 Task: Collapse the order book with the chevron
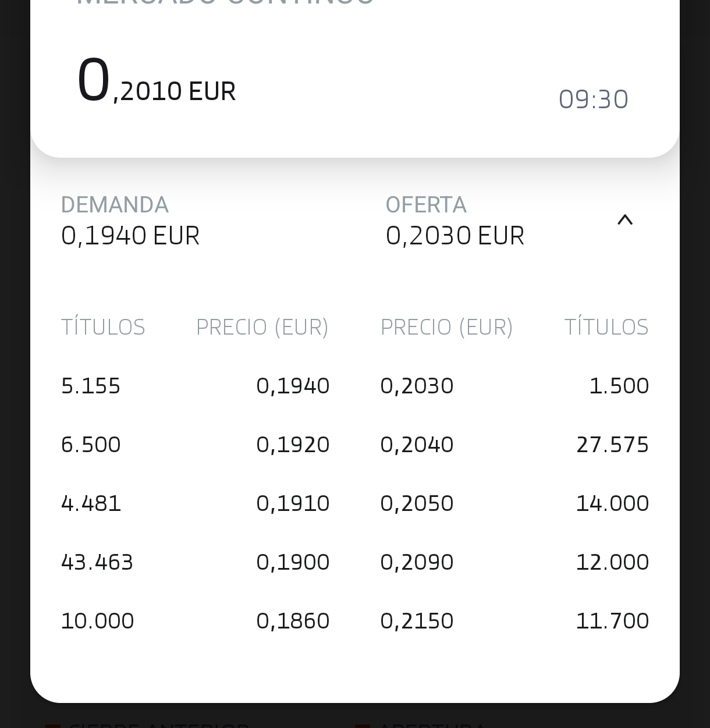(624, 220)
